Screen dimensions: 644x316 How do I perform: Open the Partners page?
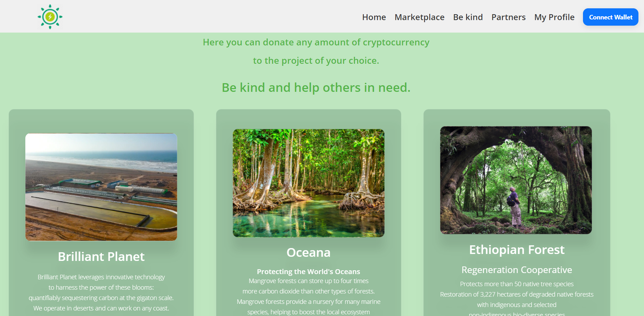[x=508, y=17]
